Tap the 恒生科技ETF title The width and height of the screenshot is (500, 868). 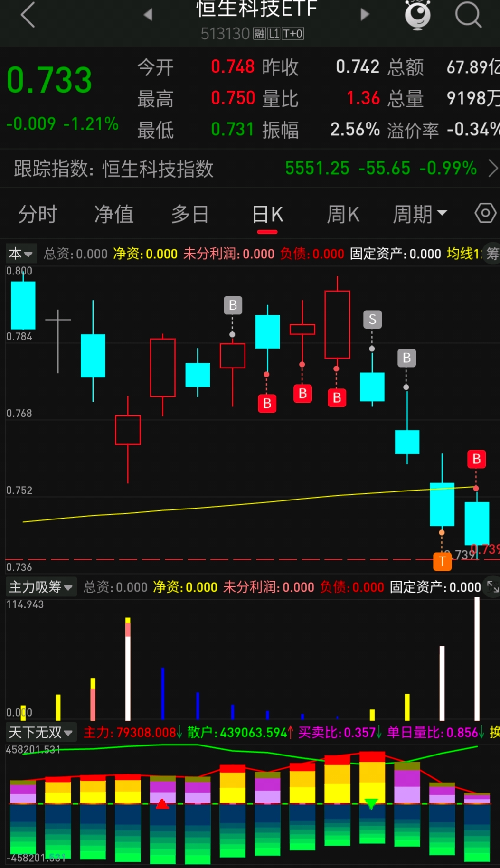(x=256, y=9)
